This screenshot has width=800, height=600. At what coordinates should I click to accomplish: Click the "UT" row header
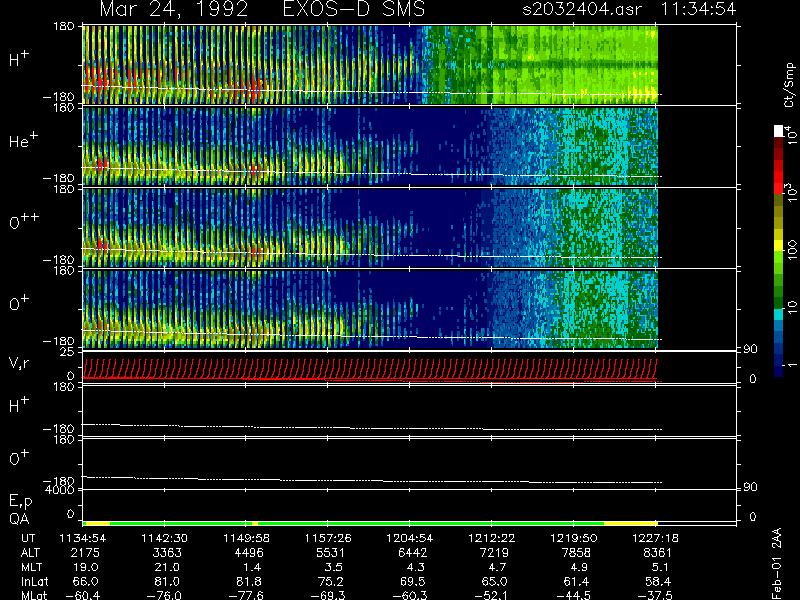click(x=29, y=538)
